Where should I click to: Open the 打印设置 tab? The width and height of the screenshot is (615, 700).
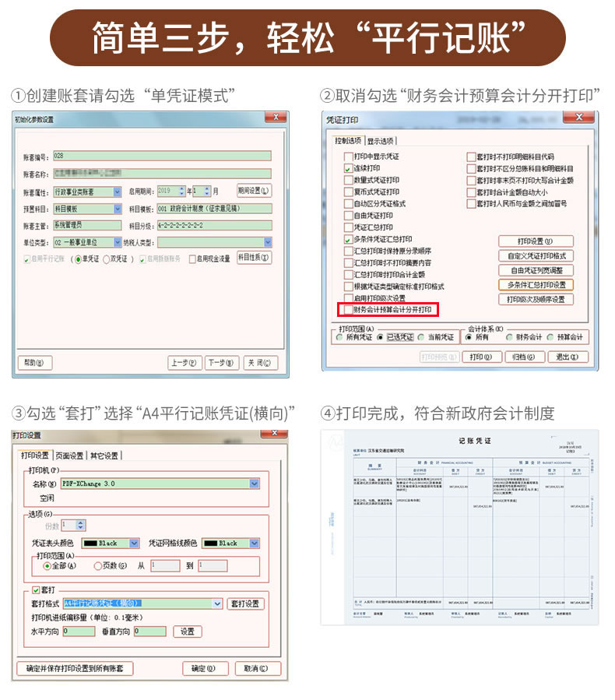click(x=35, y=456)
